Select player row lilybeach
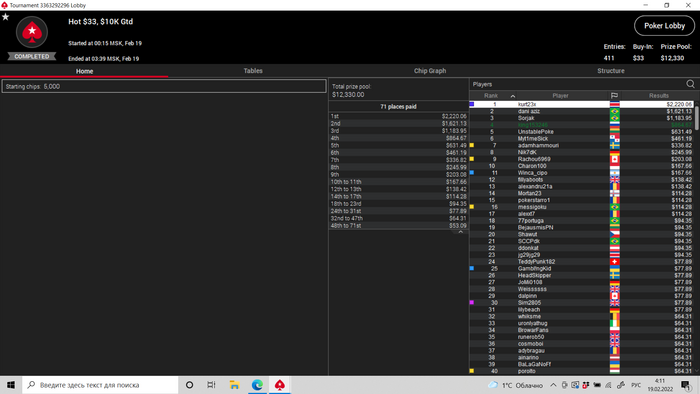The height and width of the screenshot is (394, 700). coord(581,309)
